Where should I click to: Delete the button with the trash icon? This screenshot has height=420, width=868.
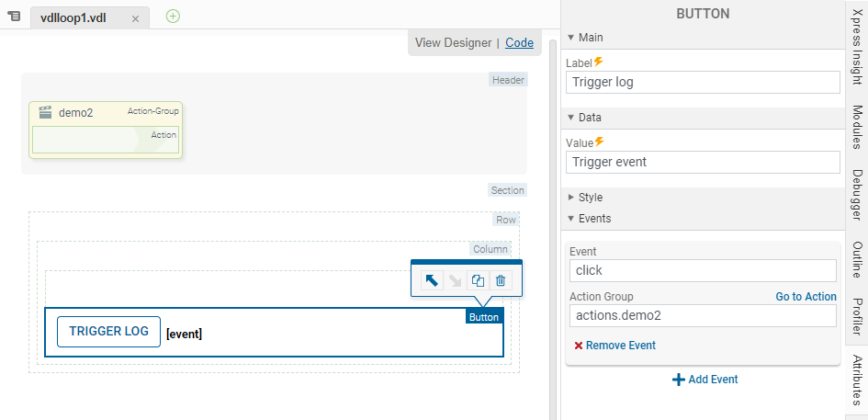(501, 281)
